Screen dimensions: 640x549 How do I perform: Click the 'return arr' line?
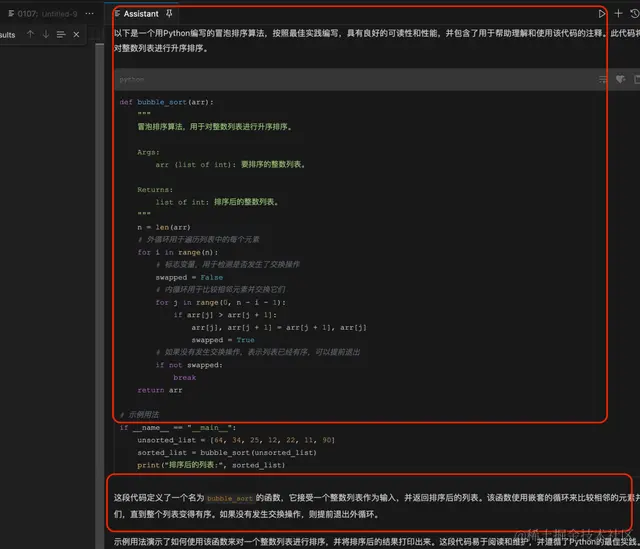[x=160, y=390]
